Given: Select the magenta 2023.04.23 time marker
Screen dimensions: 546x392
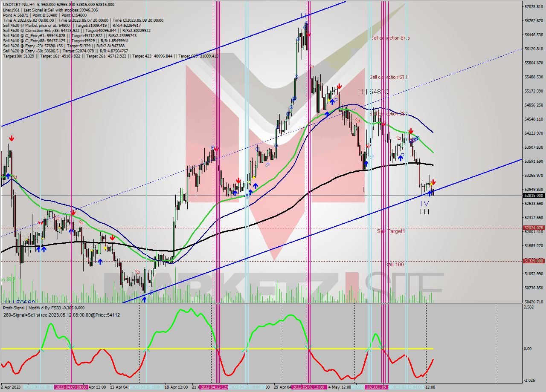Looking at the screenshot, I should (215, 387).
